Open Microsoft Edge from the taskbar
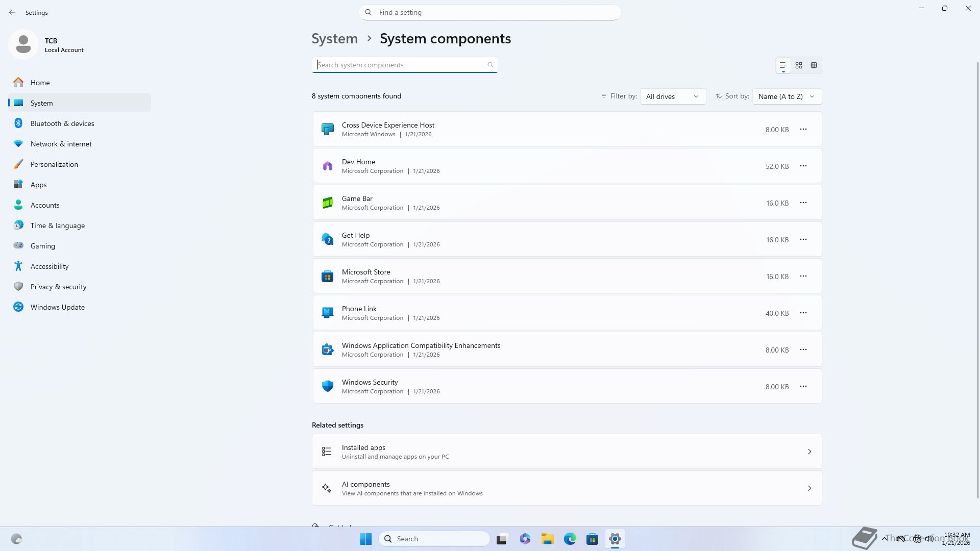Viewport: 980px width, 551px height. coord(570,539)
